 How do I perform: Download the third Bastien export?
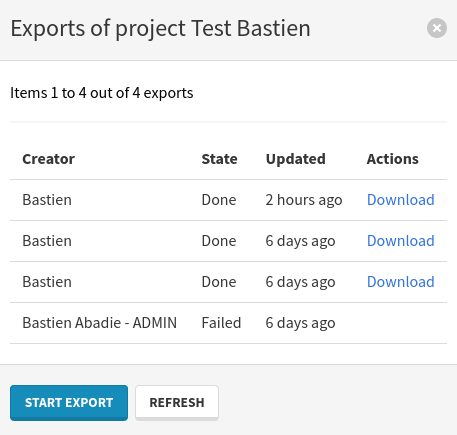tap(401, 282)
